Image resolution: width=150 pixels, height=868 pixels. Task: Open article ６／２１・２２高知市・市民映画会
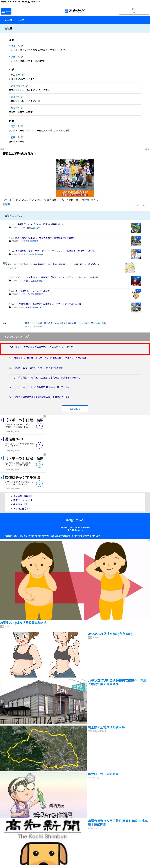pyautogui.click(x=56, y=278)
